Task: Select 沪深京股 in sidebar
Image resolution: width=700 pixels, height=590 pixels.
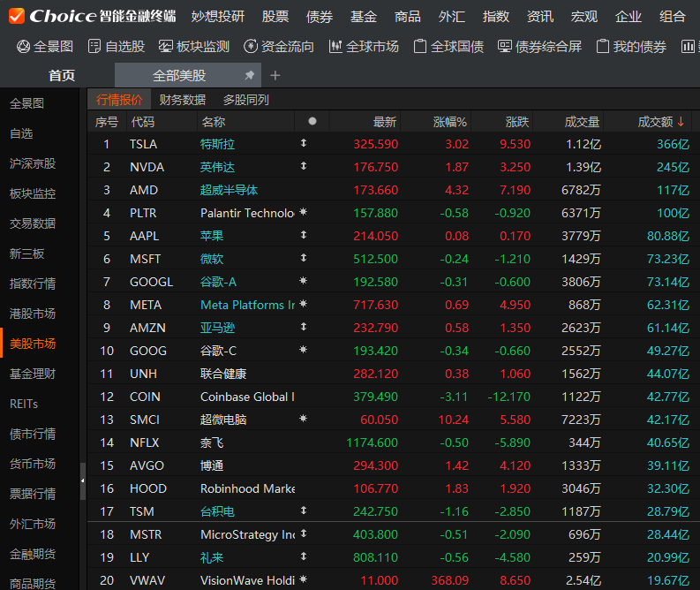Action: coord(33,163)
